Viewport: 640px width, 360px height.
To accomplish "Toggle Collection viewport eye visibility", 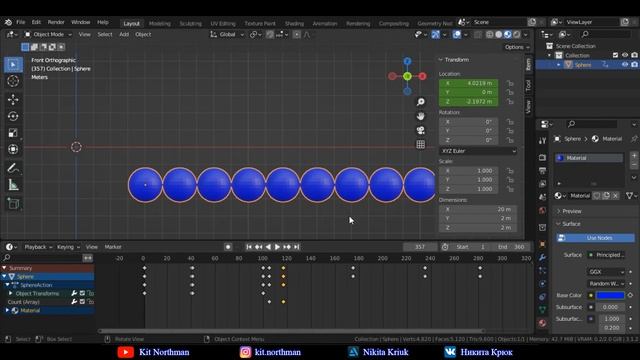I will pyautogui.click(x=625, y=55).
